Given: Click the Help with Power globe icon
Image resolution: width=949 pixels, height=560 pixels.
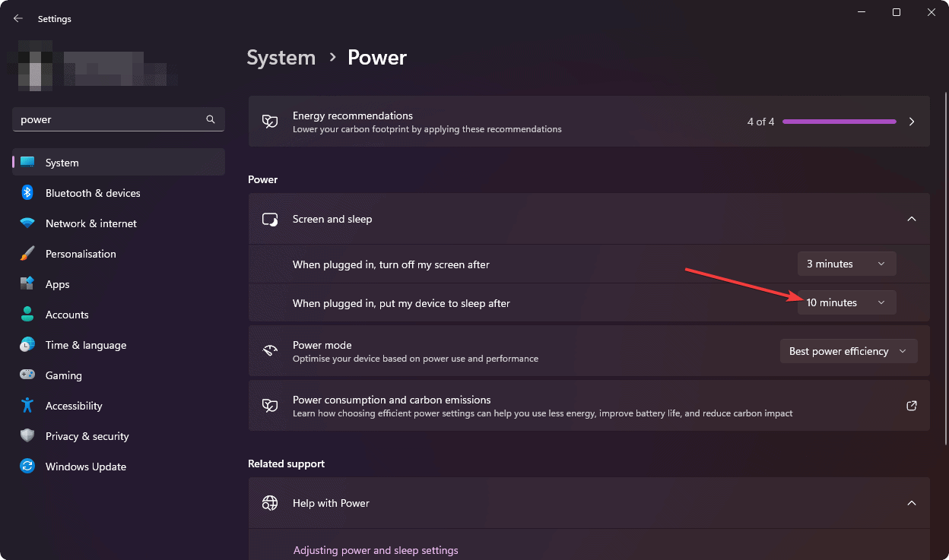Looking at the screenshot, I should click(x=270, y=503).
